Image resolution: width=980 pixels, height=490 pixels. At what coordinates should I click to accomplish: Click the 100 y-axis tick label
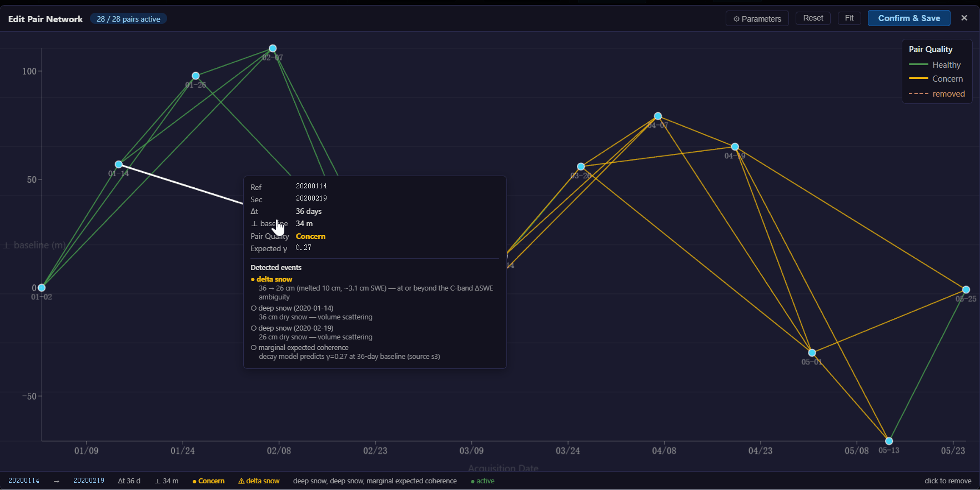(29, 71)
